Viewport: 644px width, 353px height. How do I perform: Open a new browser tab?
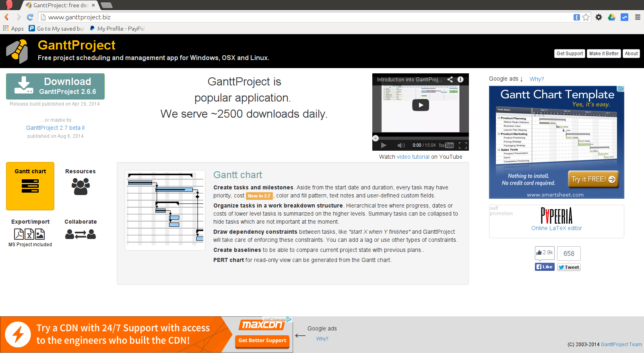[x=107, y=5]
